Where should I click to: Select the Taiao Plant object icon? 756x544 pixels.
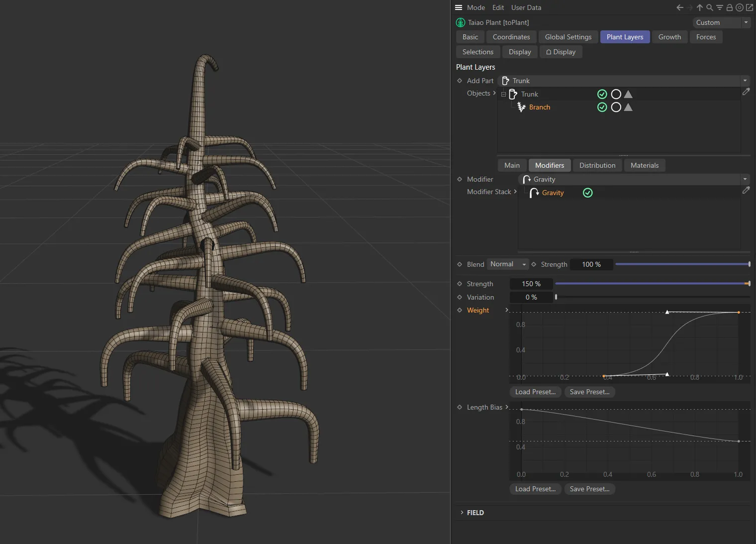pyautogui.click(x=460, y=22)
